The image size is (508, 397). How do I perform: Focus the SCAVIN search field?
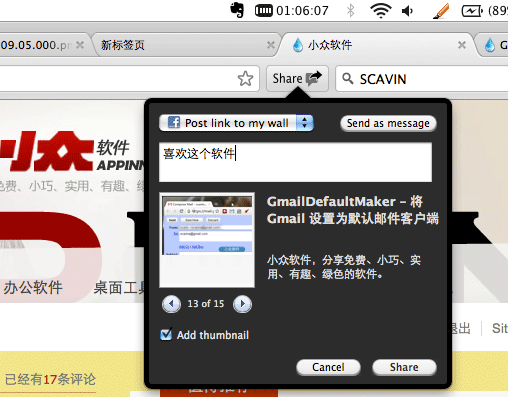click(x=422, y=79)
